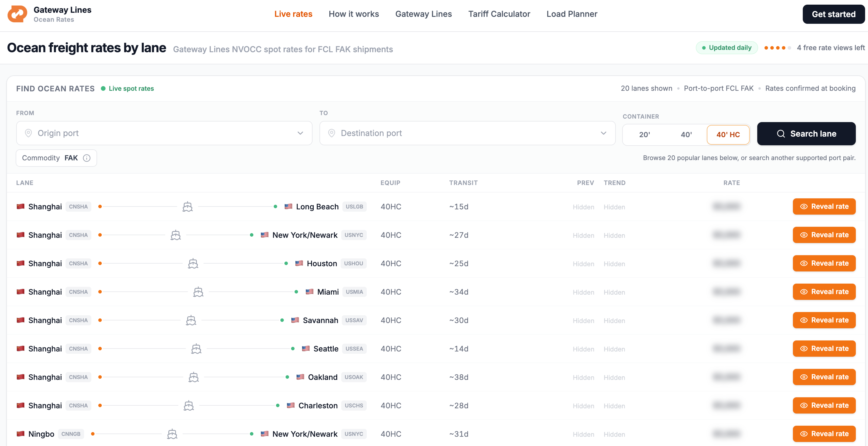
Task: Click the USHOU port code tag
Action: point(353,263)
